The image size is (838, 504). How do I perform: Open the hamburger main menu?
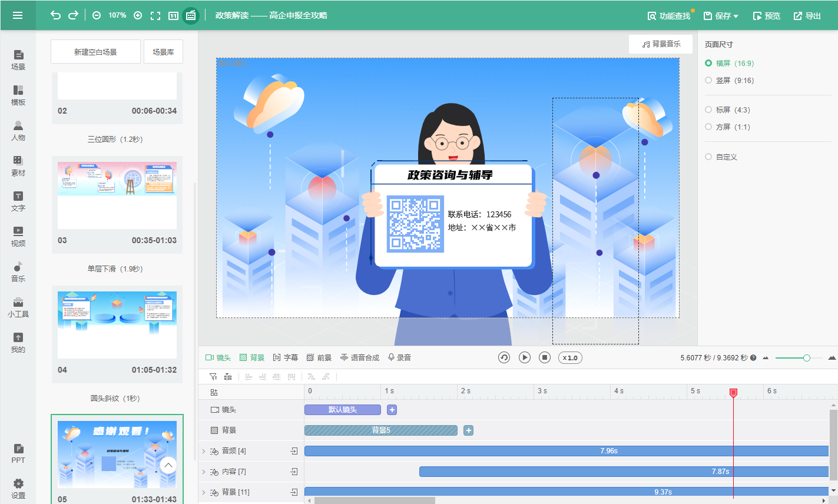click(18, 15)
